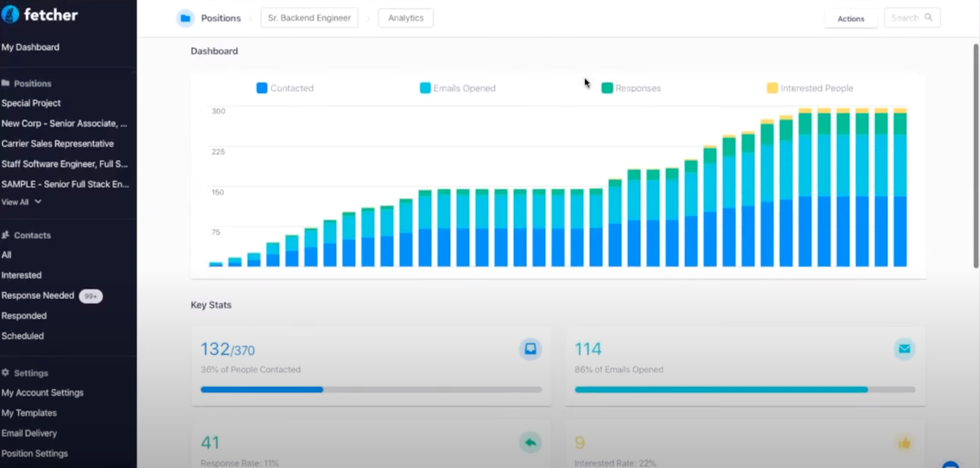Click the Settings gear icon in sidebar
The height and width of the screenshot is (468, 980).
pyautogui.click(x=5, y=372)
